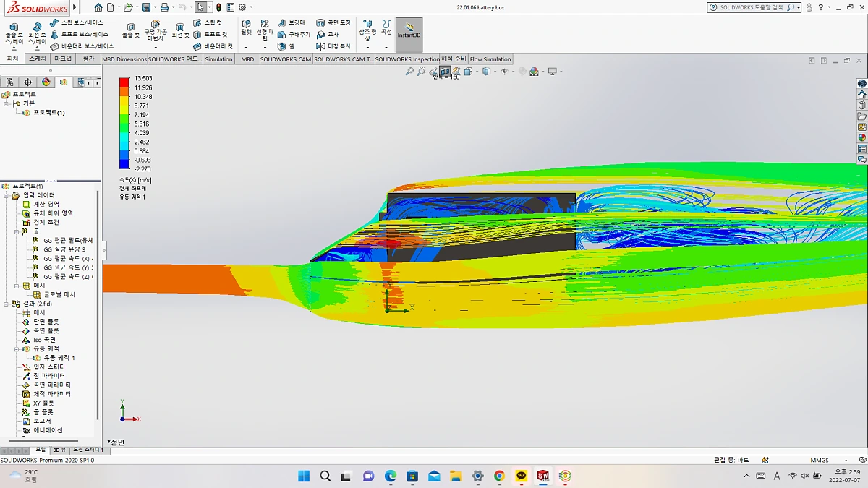Collapse the 유동 궤적 tree node
This screenshot has height=488, width=868.
click(16, 348)
